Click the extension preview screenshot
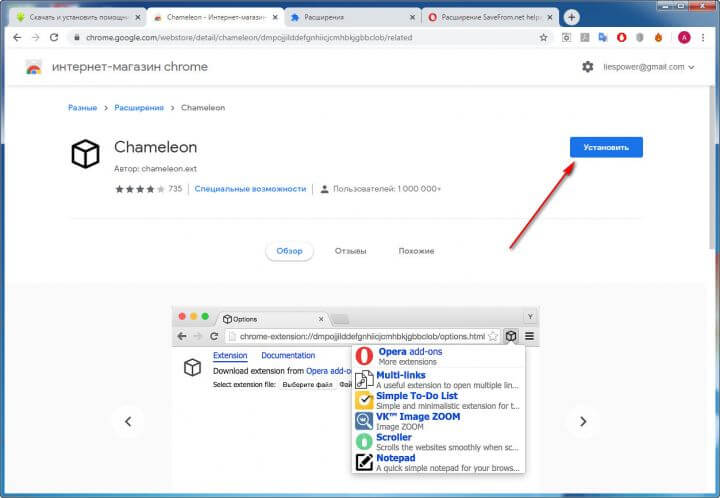 pos(355,399)
